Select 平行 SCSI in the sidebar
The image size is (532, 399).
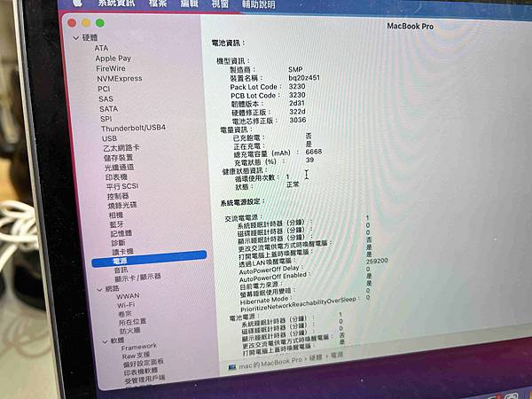(122, 186)
